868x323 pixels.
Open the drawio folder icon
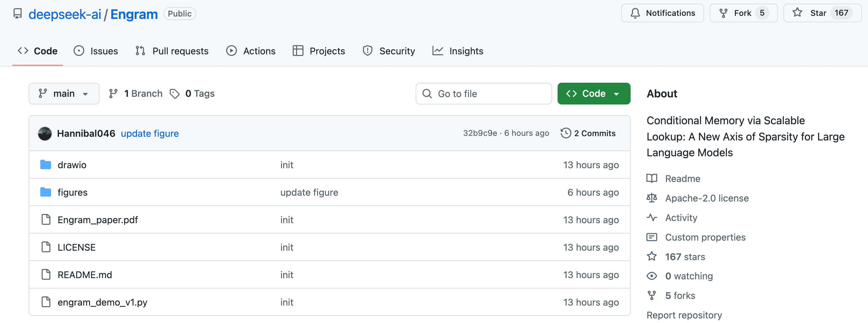tap(45, 165)
